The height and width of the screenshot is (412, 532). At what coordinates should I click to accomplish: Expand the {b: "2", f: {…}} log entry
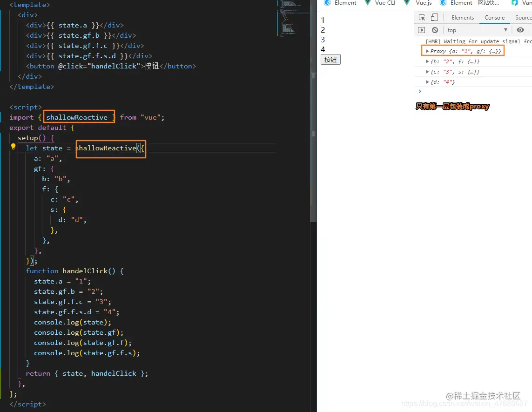(x=427, y=61)
